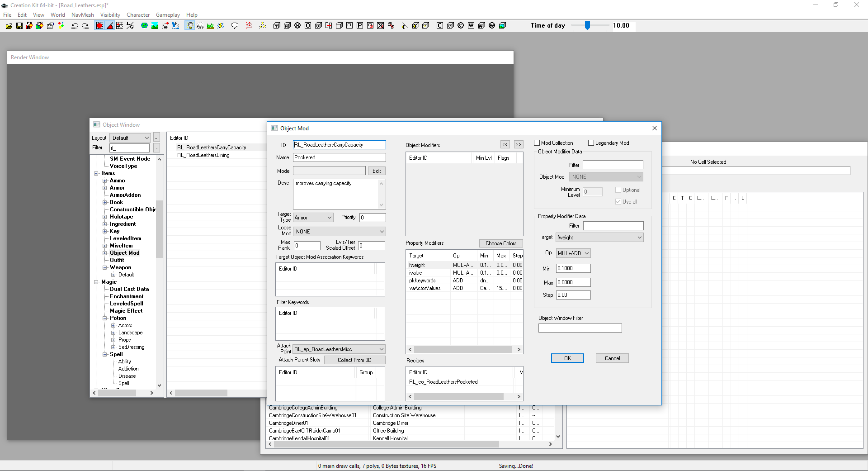This screenshot has width=868, height=471.
Task: Toggle the Use all checkbox
Action: point(618,202)
